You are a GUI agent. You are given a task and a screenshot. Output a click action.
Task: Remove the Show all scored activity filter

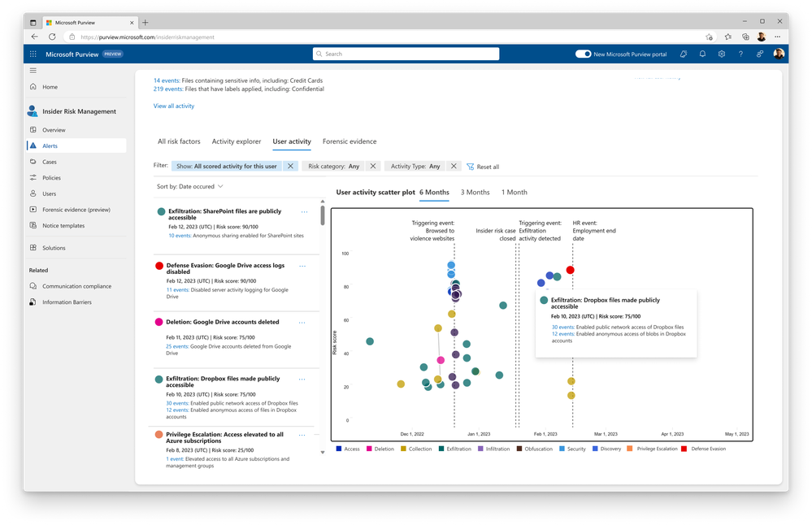click(290, 167)
